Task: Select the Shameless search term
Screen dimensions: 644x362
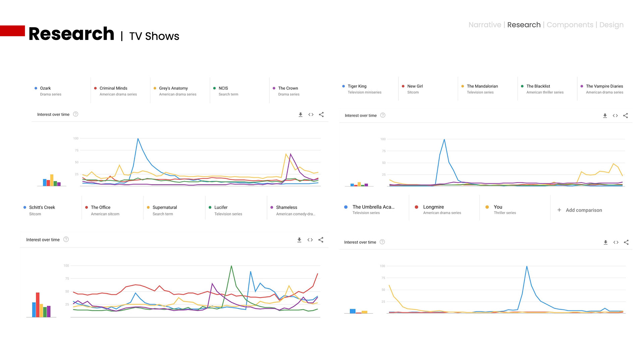Action: coord(293,210)
